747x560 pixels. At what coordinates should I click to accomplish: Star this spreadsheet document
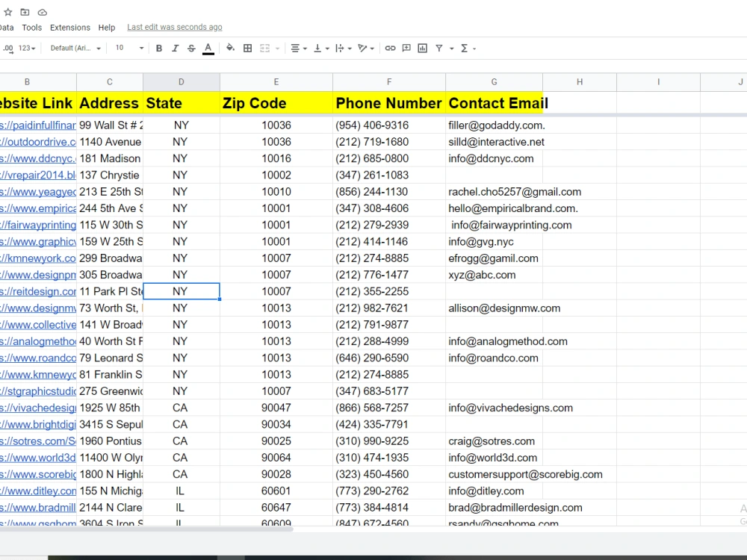pos(7,12)
